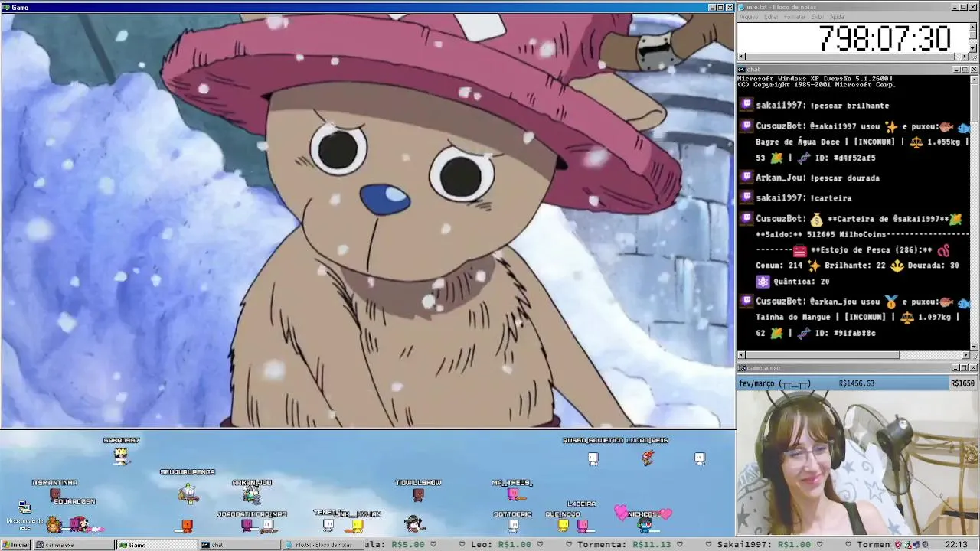
Task: Open the Exibir menu in Bloco de notas
Action: point(818,17)
